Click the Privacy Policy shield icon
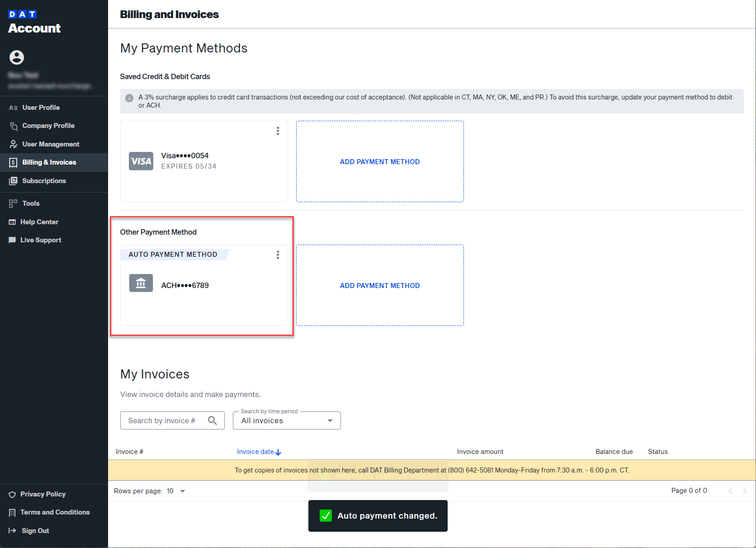Viewport: 756px width, 548px height. [12, 494]
